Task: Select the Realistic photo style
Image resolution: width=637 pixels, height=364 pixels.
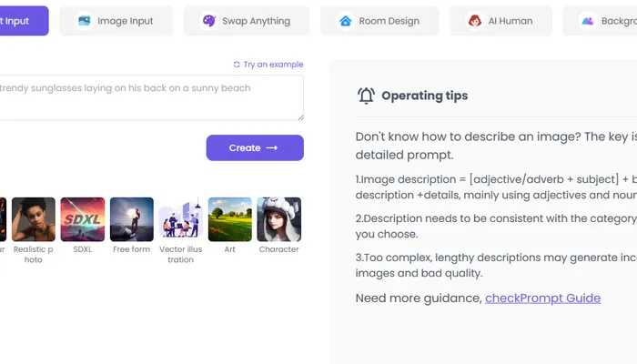Action: (34, 219)
